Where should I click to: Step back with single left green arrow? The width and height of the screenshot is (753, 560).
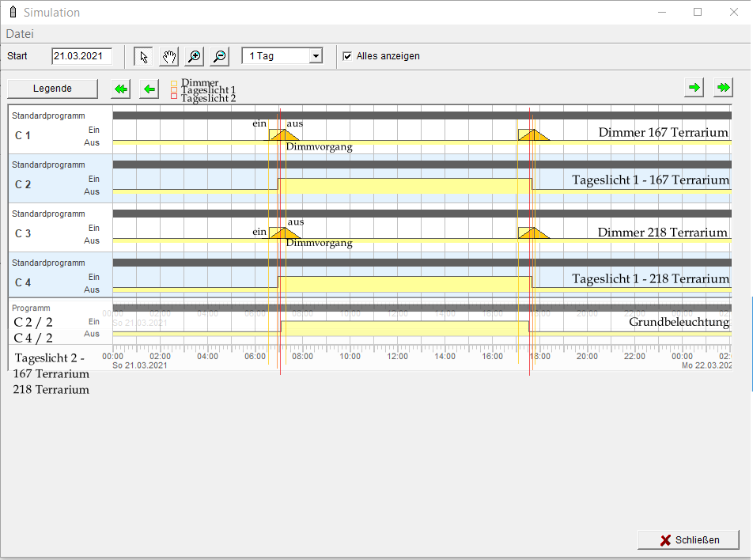point(149,89)
